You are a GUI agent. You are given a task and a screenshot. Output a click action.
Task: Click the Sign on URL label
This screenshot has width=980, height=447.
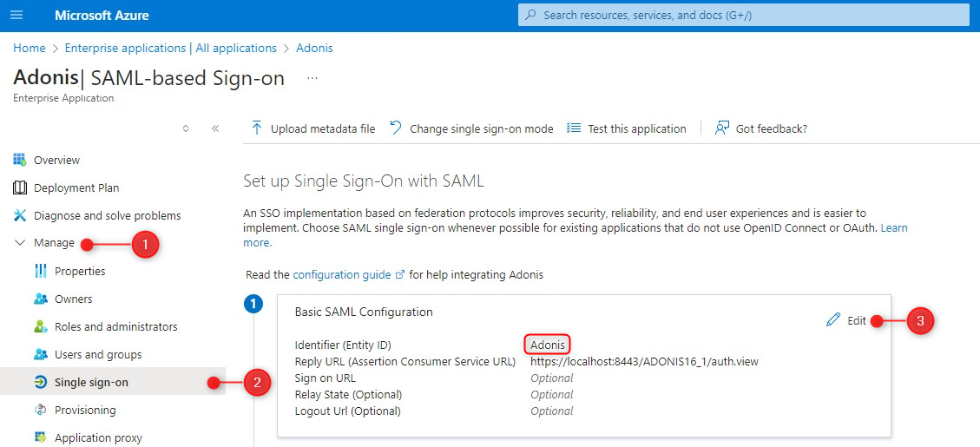click(x=325, y=378)
